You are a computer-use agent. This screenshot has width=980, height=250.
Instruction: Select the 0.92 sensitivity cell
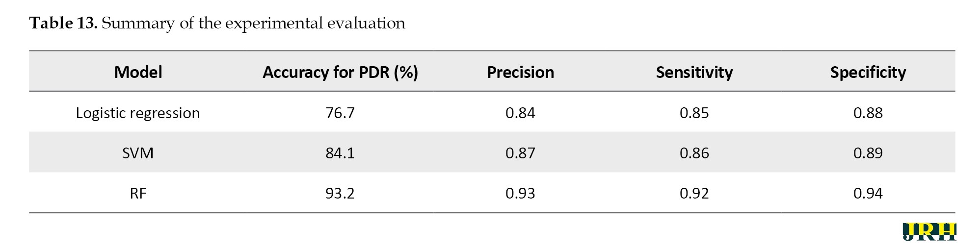point(694,194)
